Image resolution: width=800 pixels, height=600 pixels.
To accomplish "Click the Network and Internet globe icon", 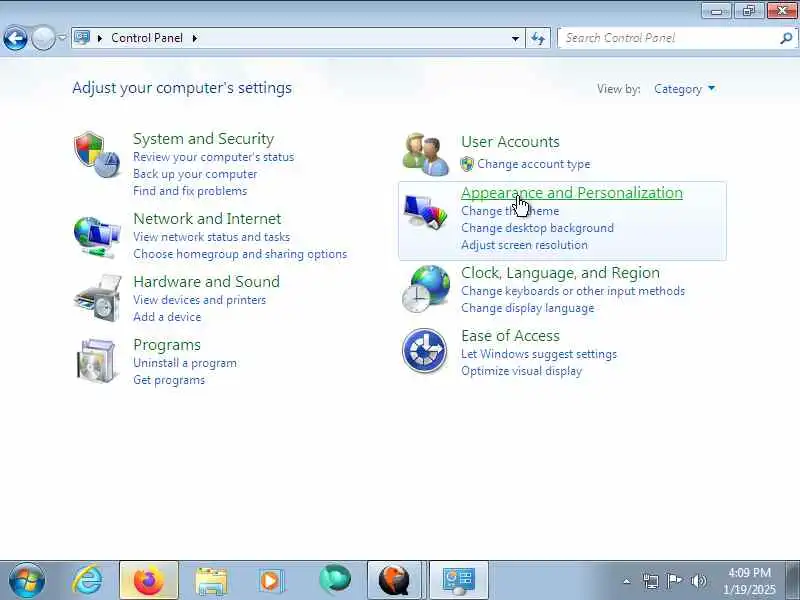I will [96, 238].
